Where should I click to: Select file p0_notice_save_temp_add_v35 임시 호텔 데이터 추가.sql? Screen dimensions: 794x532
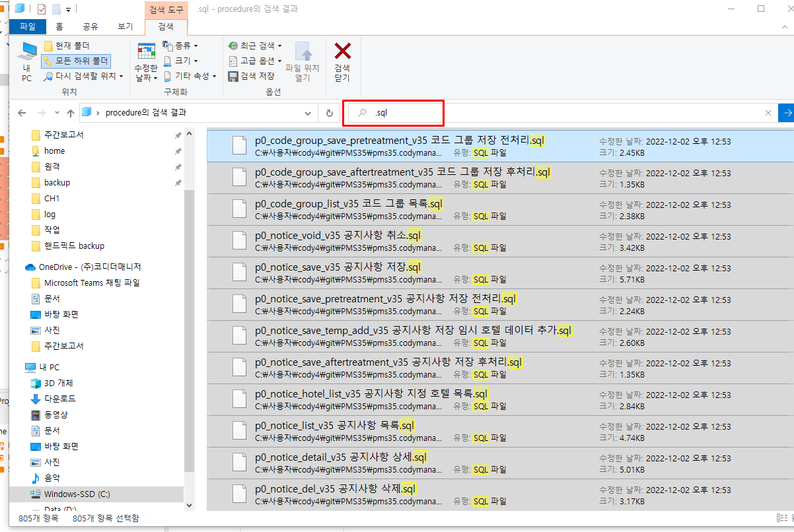(501, 337)
